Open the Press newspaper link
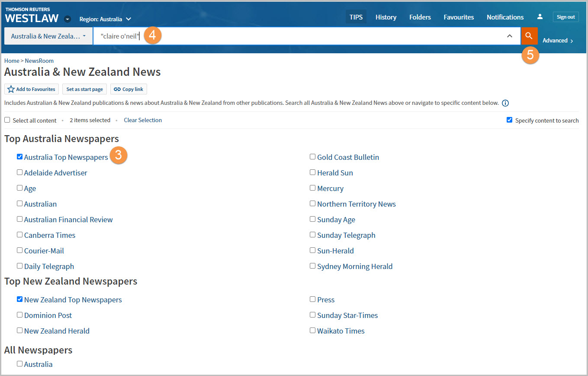Screen dimensions: 588x376 [326, 300]
